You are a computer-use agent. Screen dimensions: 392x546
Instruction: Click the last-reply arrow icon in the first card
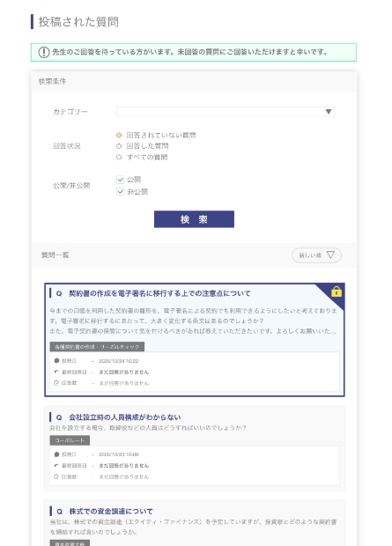tap(56, 372)
